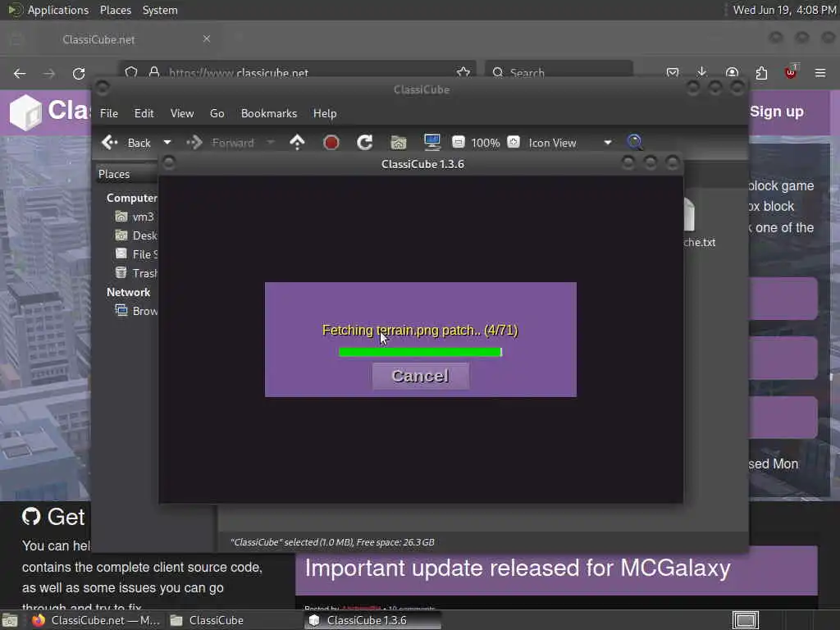Click the GitHub icon next to Get
The width and height of the screenshot is (840, 630).
point(31,517)
